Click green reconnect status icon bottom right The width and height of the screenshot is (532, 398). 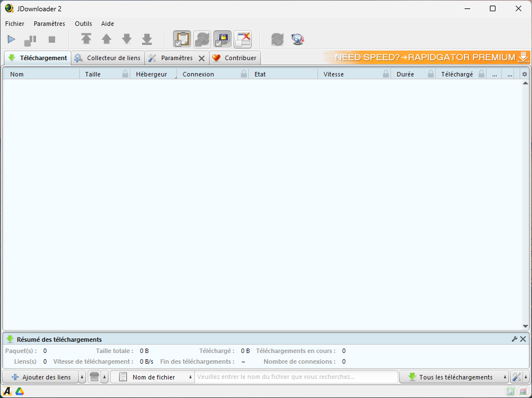coord(510,391)
